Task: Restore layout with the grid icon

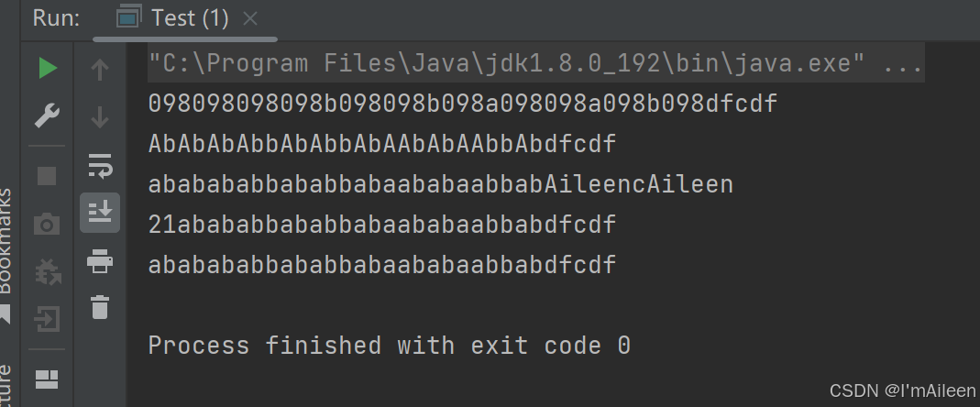Action: [47, 379]
